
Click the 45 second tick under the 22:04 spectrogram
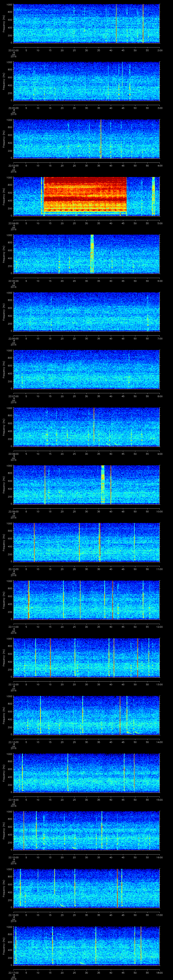pos(123,223)
